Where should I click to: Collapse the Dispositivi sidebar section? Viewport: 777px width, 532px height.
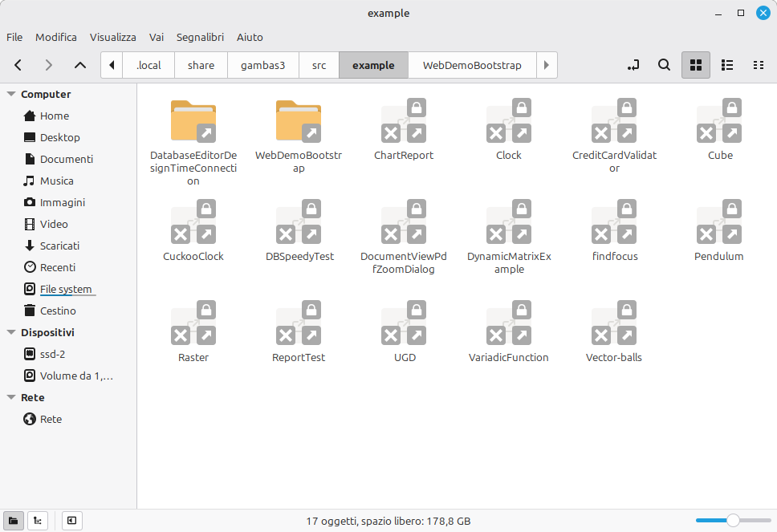pyautogui.click(x=11, y=332)
